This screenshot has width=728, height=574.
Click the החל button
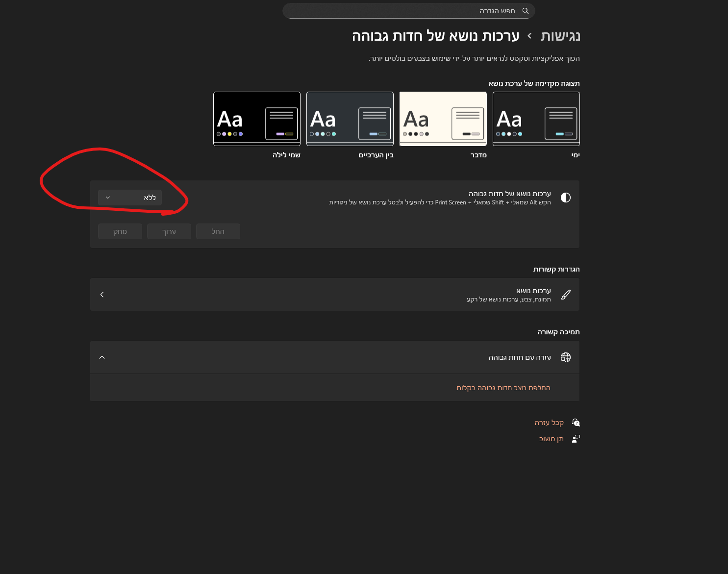(x=218, y=231)
